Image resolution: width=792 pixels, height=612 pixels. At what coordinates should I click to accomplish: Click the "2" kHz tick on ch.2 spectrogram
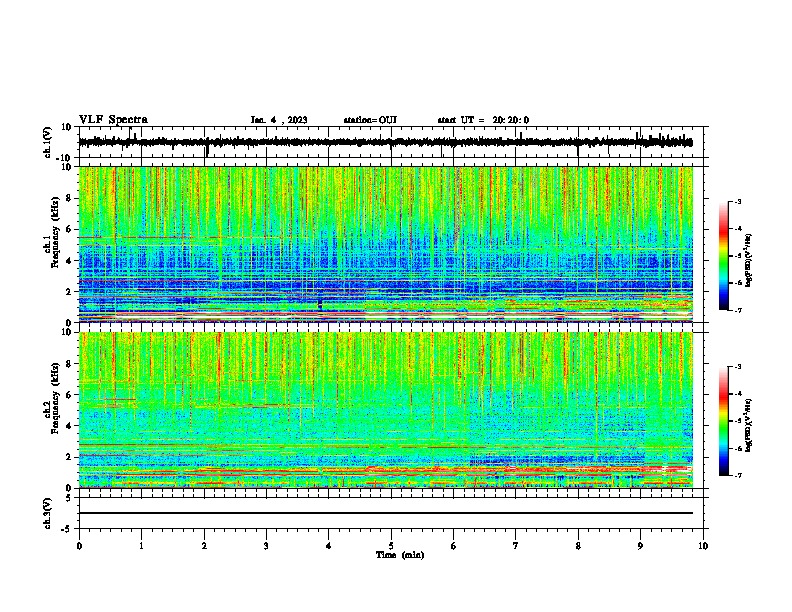click(70, 457)
